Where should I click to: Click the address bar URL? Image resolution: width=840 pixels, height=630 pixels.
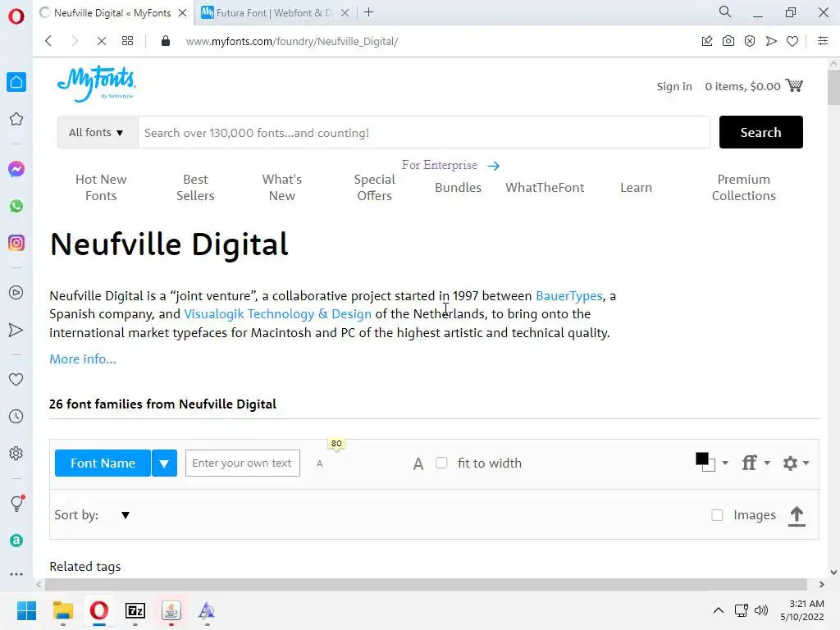coord(292,41)
